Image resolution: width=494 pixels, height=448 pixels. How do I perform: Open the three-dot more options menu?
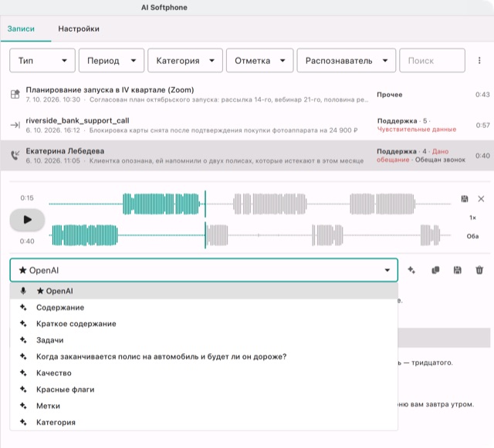479,60
